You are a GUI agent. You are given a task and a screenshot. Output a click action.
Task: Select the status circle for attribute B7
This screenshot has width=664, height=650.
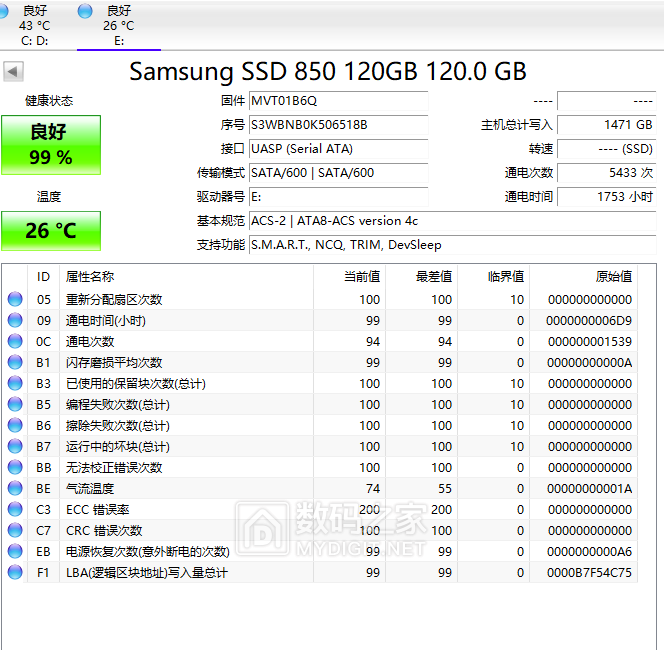tap(15, 446)
